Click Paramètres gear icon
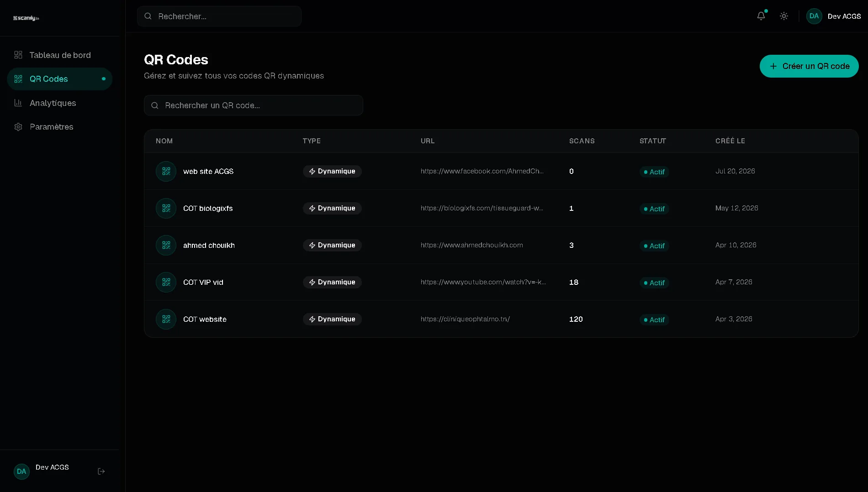 pos(18,127)
